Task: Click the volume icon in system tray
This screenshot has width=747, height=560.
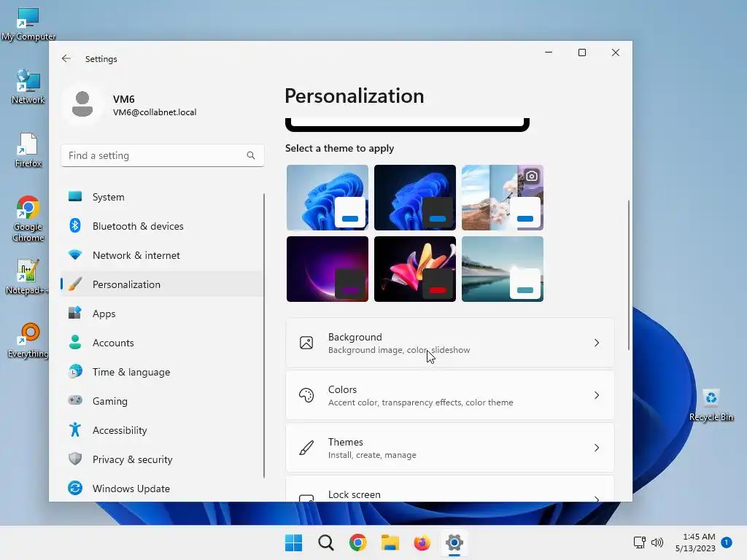Action: point(657,542)
